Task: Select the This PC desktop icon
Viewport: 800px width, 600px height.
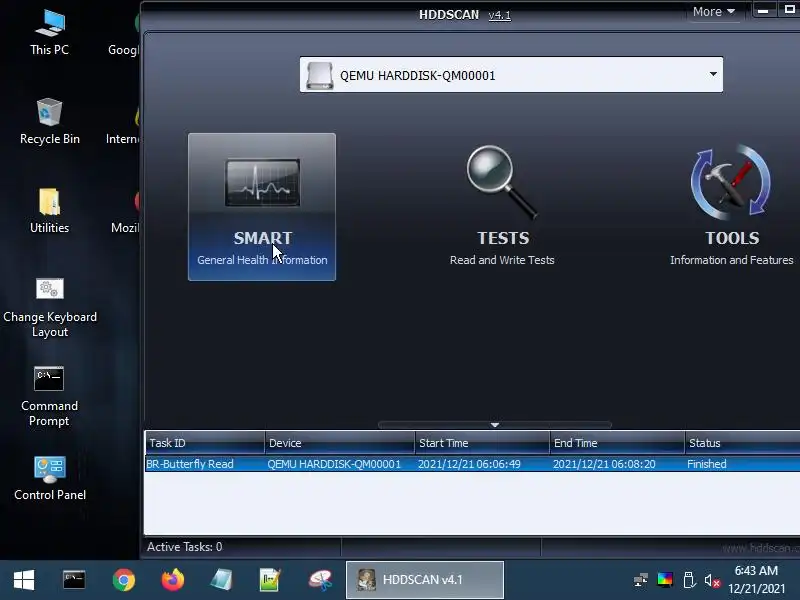Action: click(49, 32)
